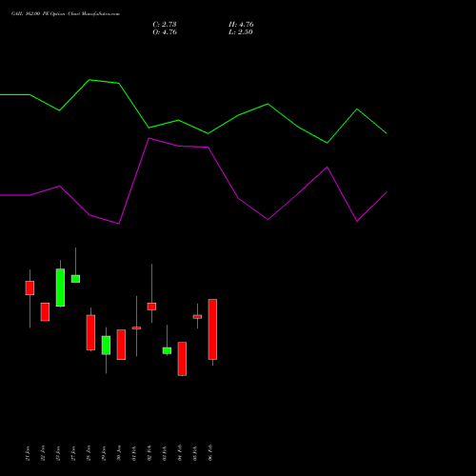
Task: Click the red candlestick for 30 Jan
Action: tap(121, 345)
